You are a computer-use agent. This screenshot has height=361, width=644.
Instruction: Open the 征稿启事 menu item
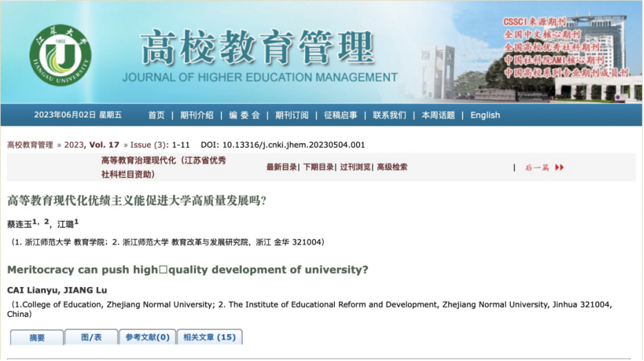coord(340,115)
